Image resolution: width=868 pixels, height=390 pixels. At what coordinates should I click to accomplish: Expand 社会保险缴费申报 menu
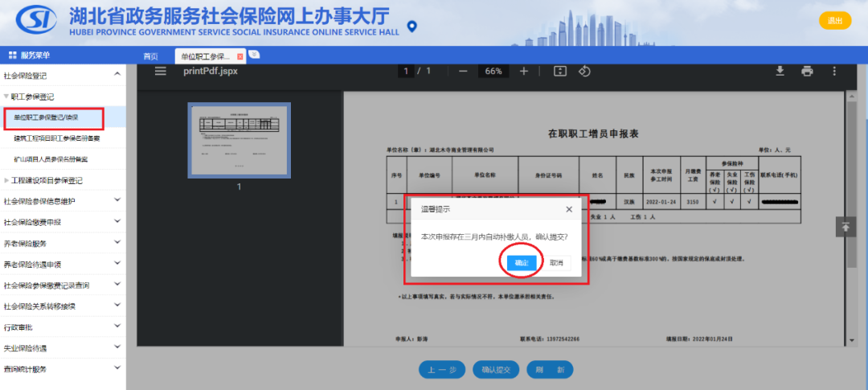click(x=117, y=221)
